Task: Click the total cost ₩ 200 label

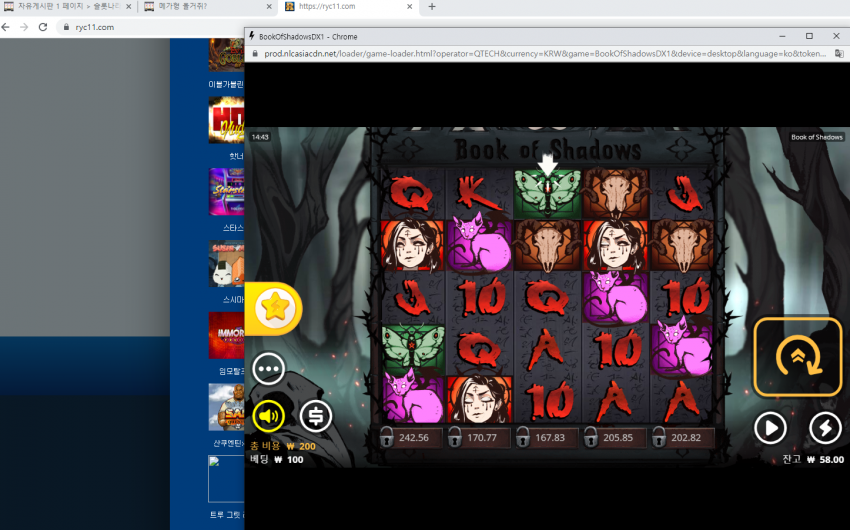Action: (282, 446)
